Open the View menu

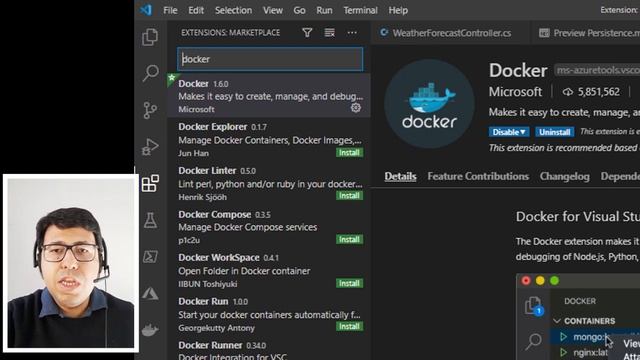point(273,10)
